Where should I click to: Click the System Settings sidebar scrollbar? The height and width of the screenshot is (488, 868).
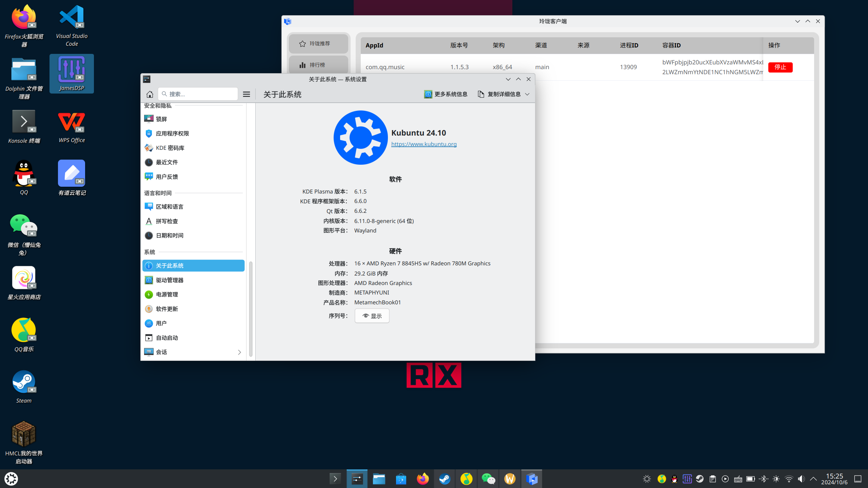(251, 309)
